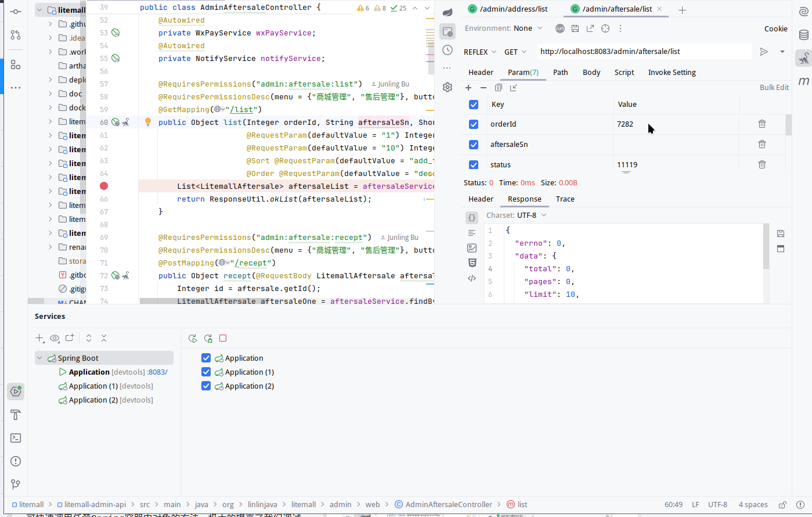Switch to the /admin/address/list request tab

(x=507, y=9)
